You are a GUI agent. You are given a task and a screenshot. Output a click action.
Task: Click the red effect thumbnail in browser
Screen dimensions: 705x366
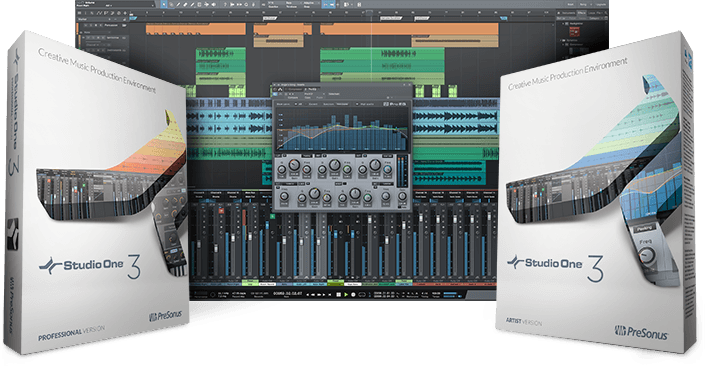(x=575, y=32)
